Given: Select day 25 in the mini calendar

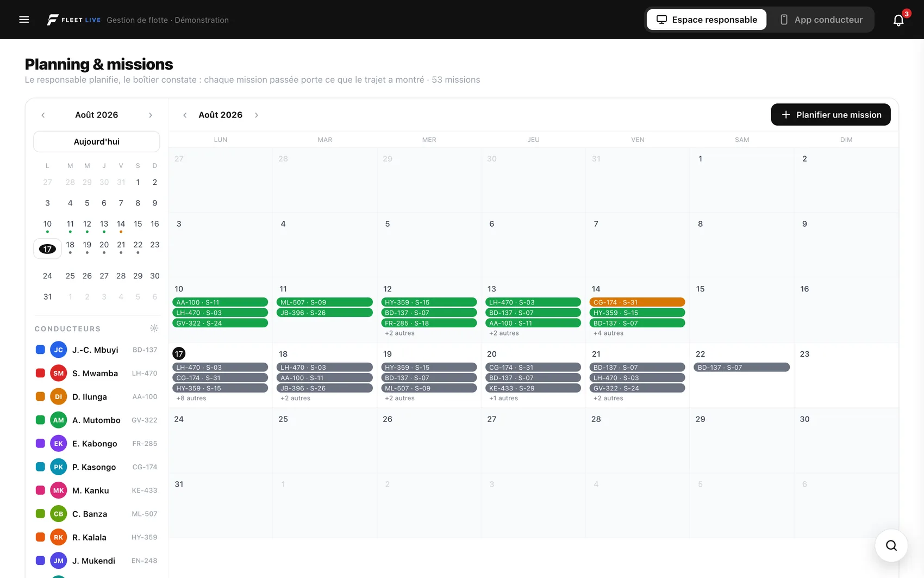Looking at the screenshot, I should pos(70,276).
